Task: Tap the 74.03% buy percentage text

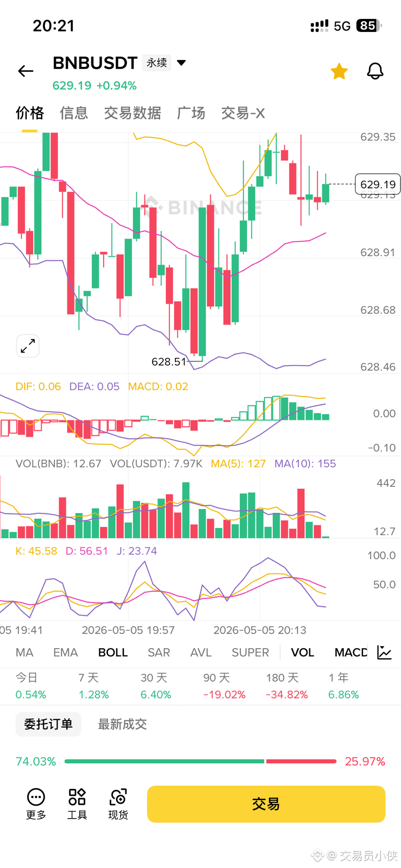Action: click(x=36, y=761)
